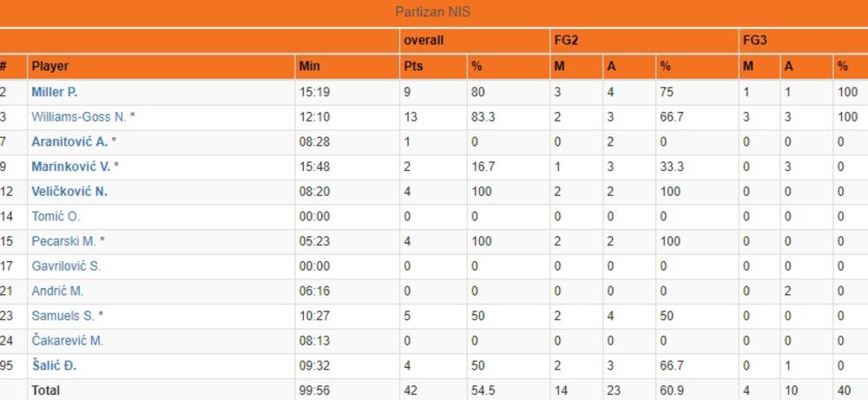Click the FG2 group header
The height and width of the screenshot is (400, 868).
566,41
